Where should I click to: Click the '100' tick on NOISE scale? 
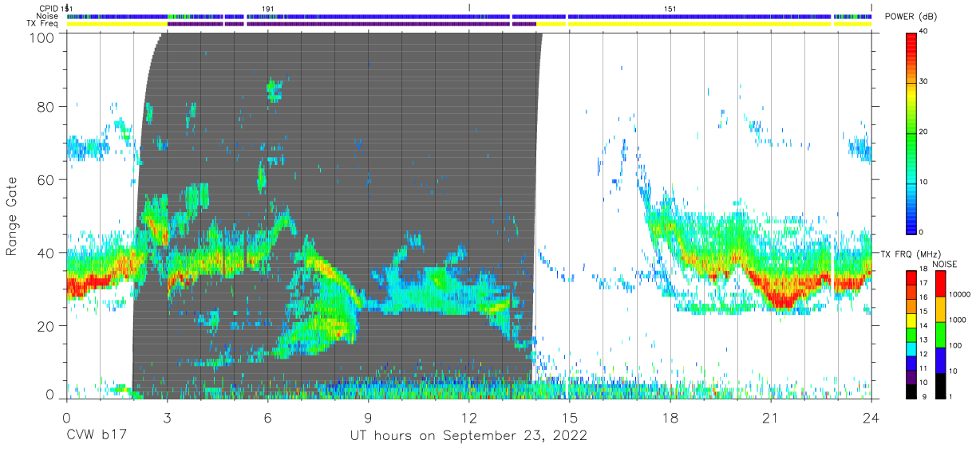coord(954,346)
